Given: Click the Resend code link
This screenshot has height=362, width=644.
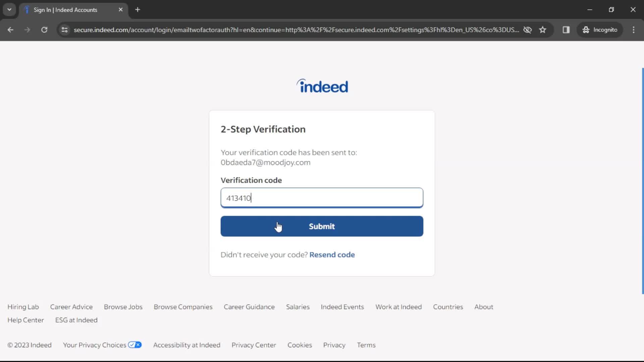Looking at the screenshot, I should pyautogui.click(x=332, y=255).
